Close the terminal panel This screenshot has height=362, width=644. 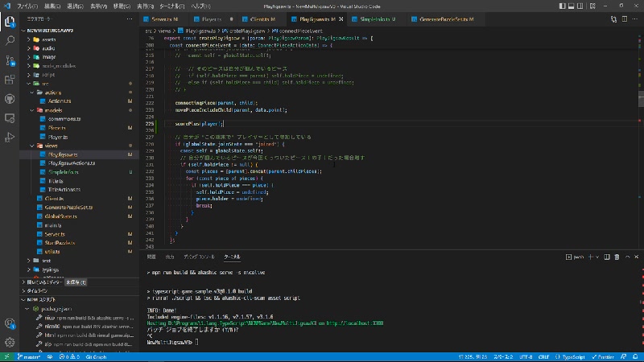click(637, 257)
